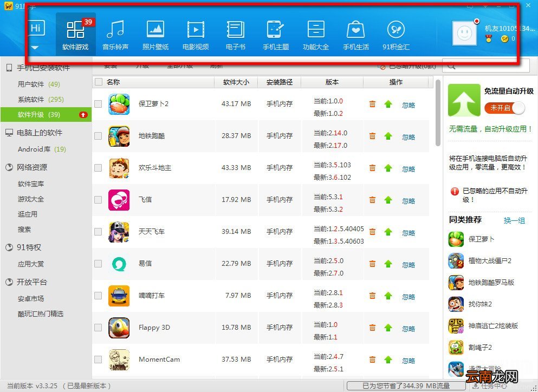Image resolution: width=538 pixels, height=392 pixels.
Task: Upgrade 欢乐斗地主 with green arrow
Action: tap(388, 168)
